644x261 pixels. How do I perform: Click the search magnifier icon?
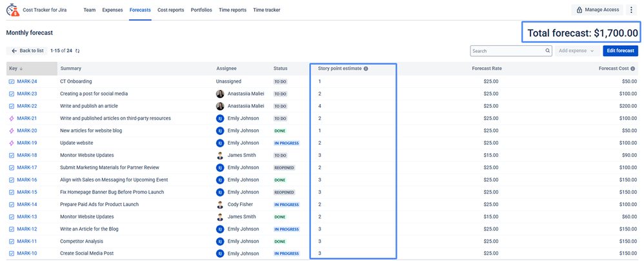tap(548, 50)
